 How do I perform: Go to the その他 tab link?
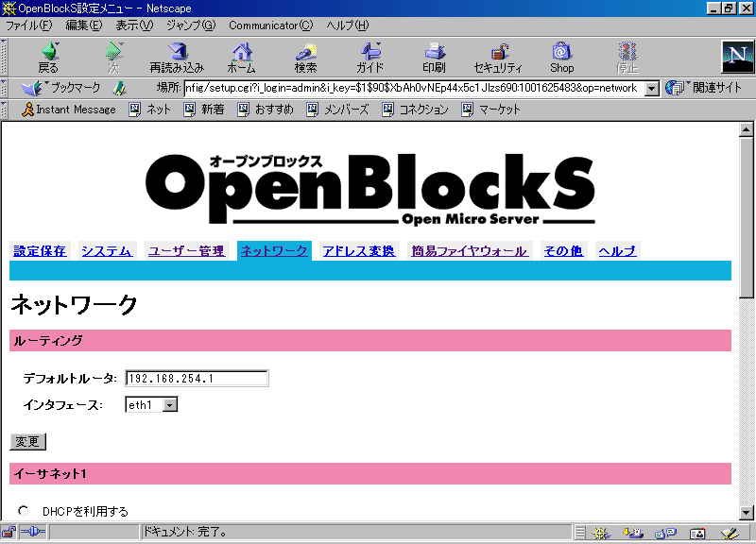563,251
